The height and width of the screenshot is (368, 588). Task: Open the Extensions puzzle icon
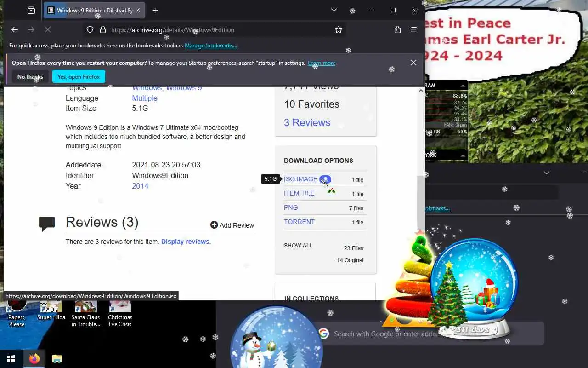tap(397, 29)
